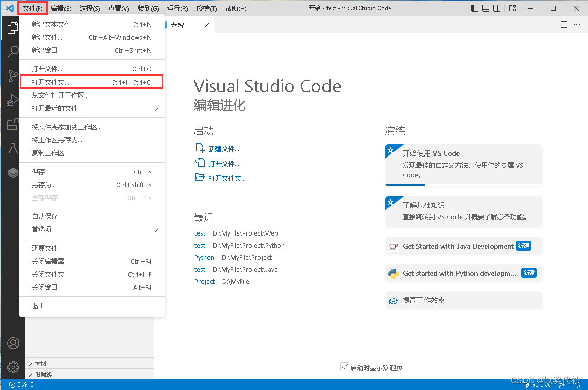Open 开始使用 VS Code walkthrough card
The height and width of the screenshot is (390, 588).
pyautogui.click(x=464, y=165)
